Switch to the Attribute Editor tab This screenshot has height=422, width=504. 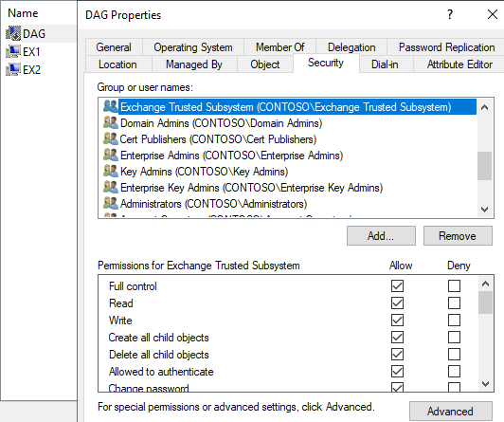[x=459, y=64]
